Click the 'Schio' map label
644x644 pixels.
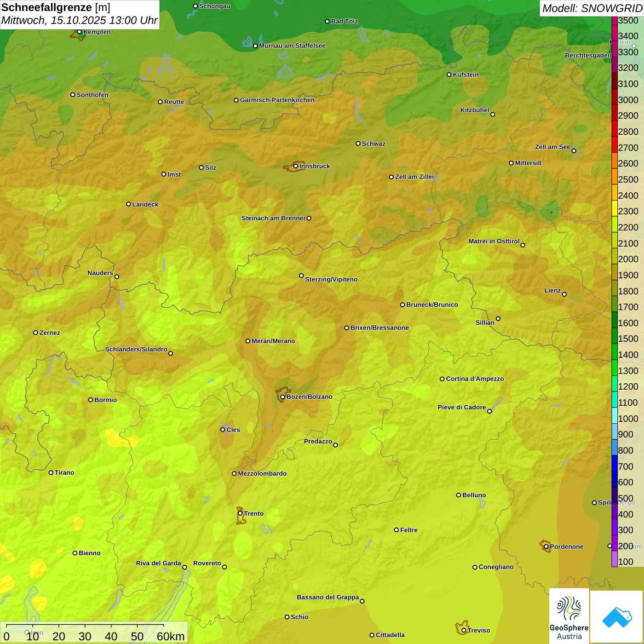299,617
